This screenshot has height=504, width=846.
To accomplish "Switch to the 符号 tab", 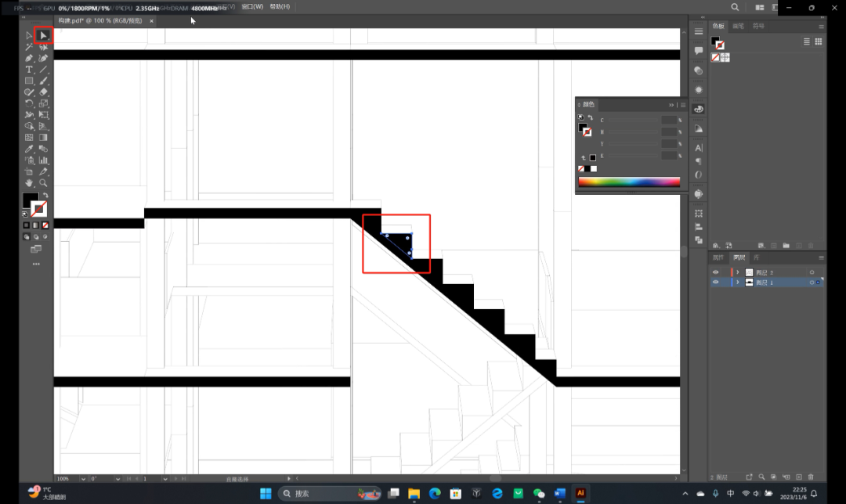I will [758, 26].
